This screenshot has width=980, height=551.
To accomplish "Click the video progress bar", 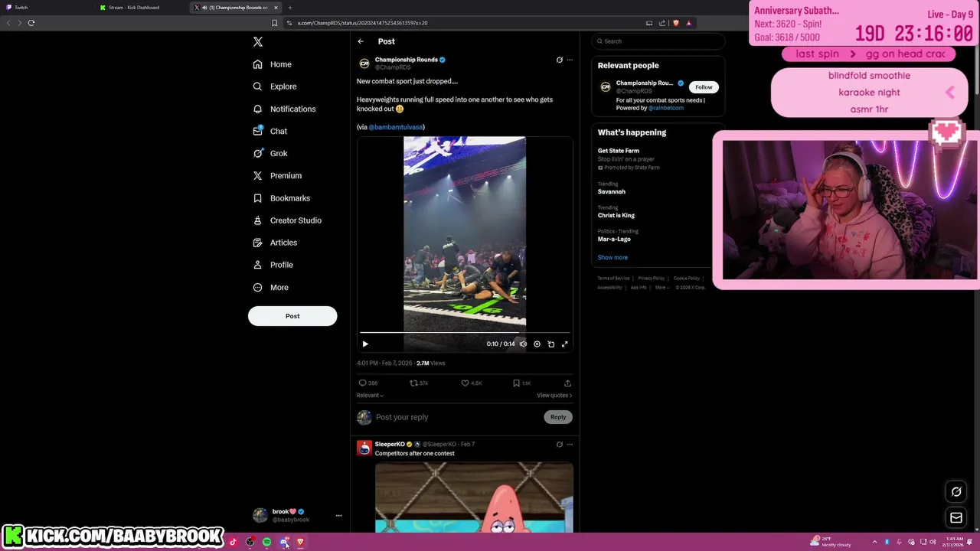I will pos(465,333).
